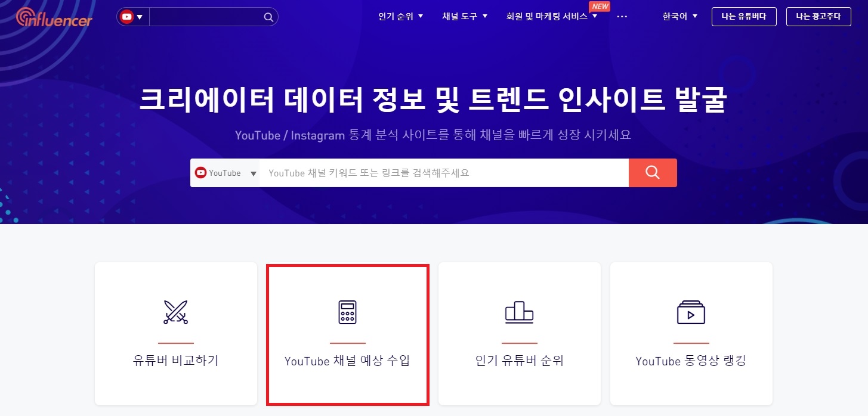The image size is (868, 416).
Task: Open YouTube 채널 예상 수입 link
Action: 348,361
